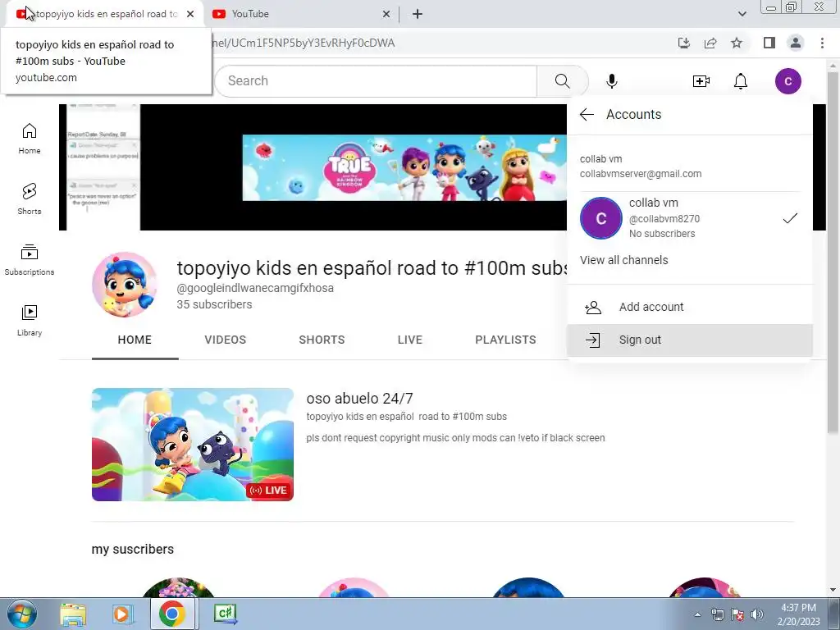This screenshot has height=630, width=840.
Task: Click the oso abuelo 24/7 title
Action: 359,399
